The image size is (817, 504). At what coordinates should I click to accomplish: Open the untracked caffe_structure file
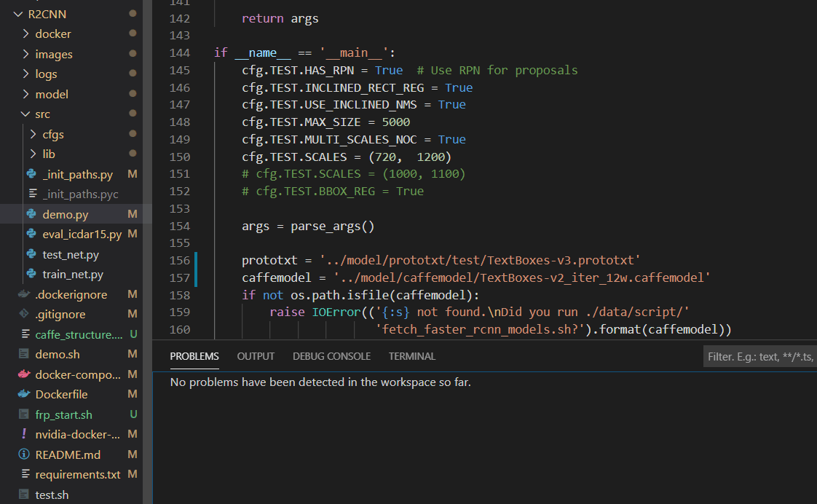(79, 334)
